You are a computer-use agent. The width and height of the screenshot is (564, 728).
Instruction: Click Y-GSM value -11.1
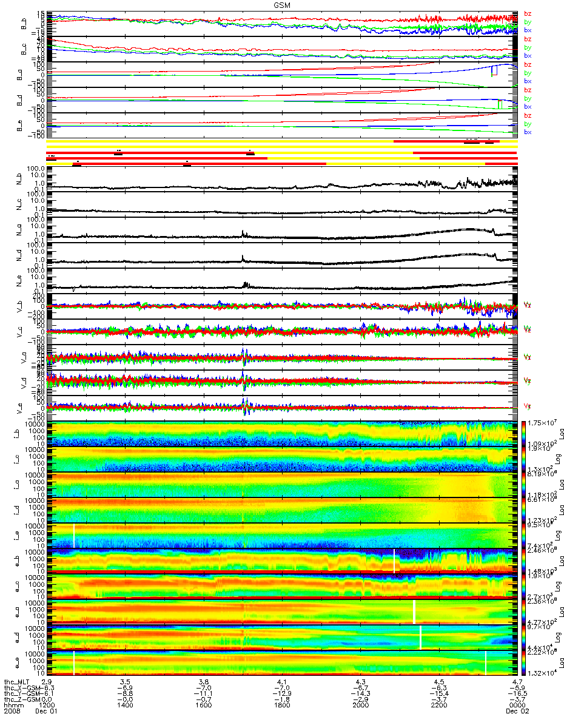tap(204, 694)
